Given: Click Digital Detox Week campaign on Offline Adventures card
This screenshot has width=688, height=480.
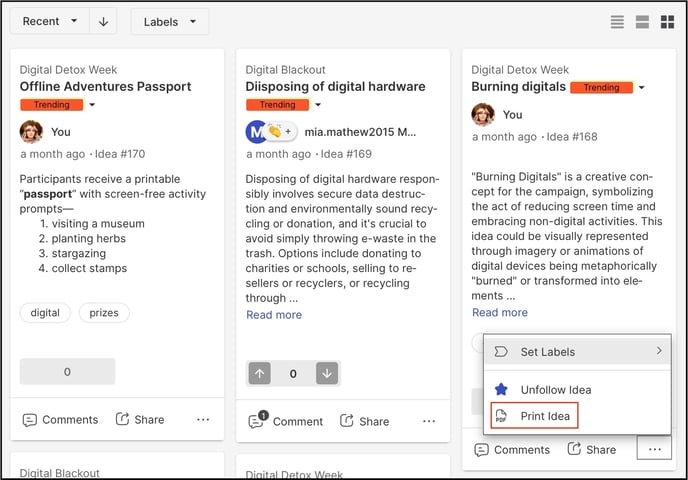Looking at the screenshot, I should click(x=68, y=70).
